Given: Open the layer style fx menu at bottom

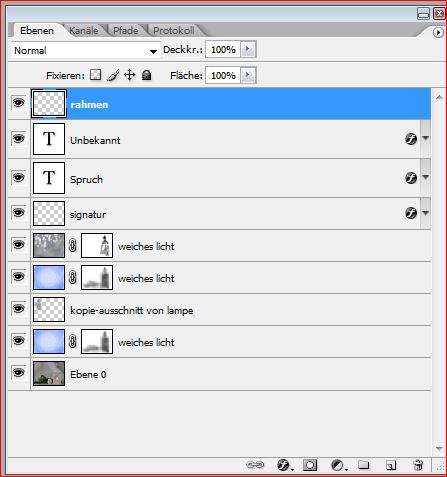Looking at the screenshot, I should pos(284,465).
